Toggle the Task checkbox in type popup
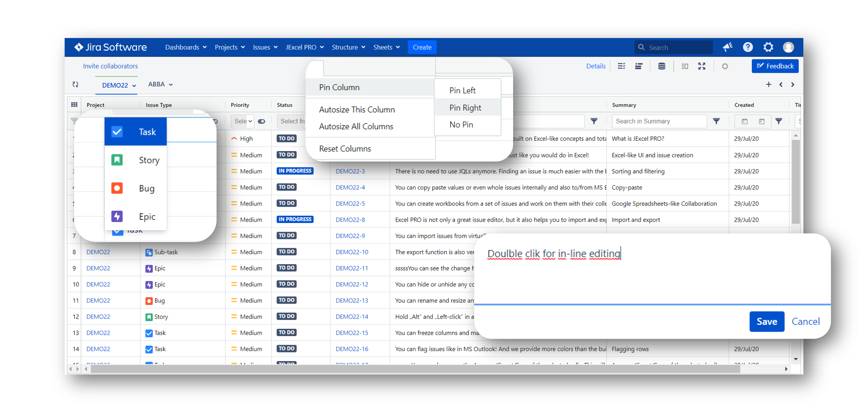Viewport: 868px width, 413px height. point(117,132)
